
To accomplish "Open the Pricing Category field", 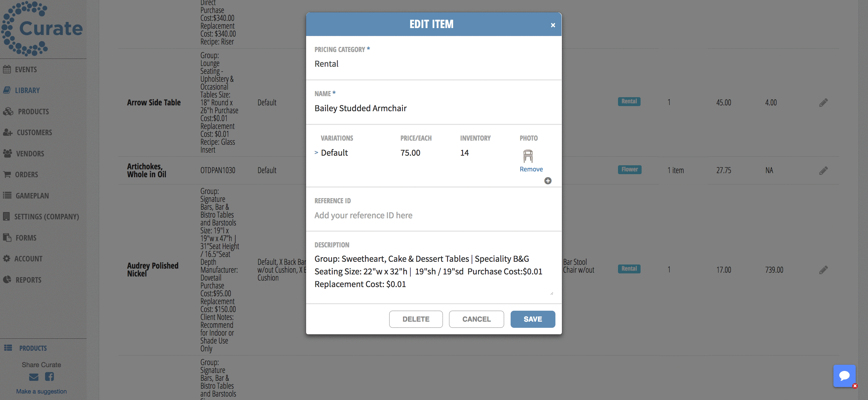I will click(433, 64).
